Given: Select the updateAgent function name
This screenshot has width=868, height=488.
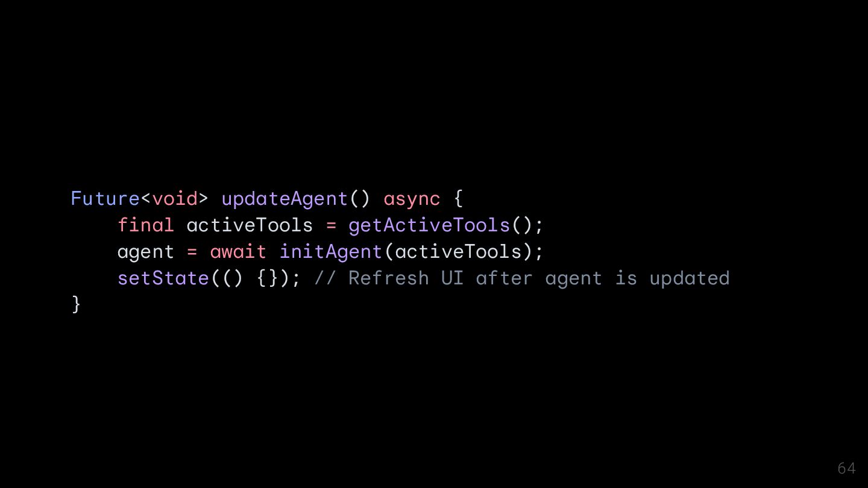Looking at the screenshot, I should [285, 199].
